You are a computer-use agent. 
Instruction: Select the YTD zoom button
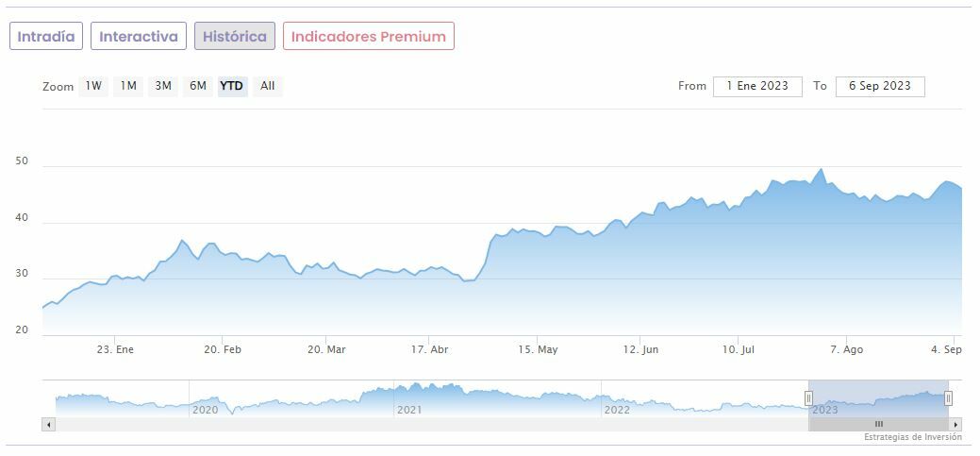click(x=232, y=86)
